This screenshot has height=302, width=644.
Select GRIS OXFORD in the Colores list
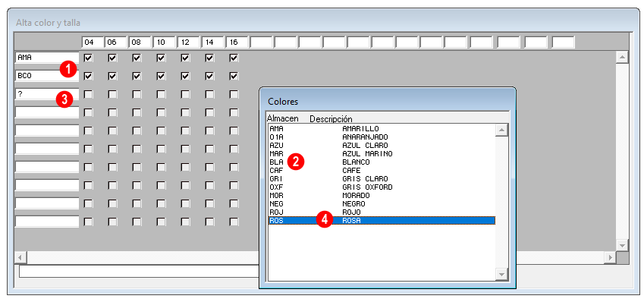pos(382,187)
